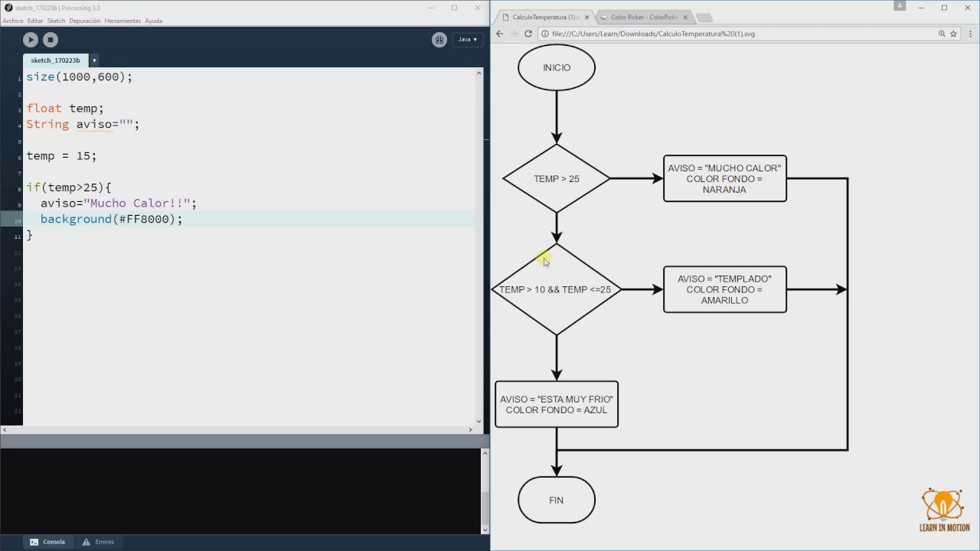
Task: Open the Herramientas menu
Action: (122, 21)
